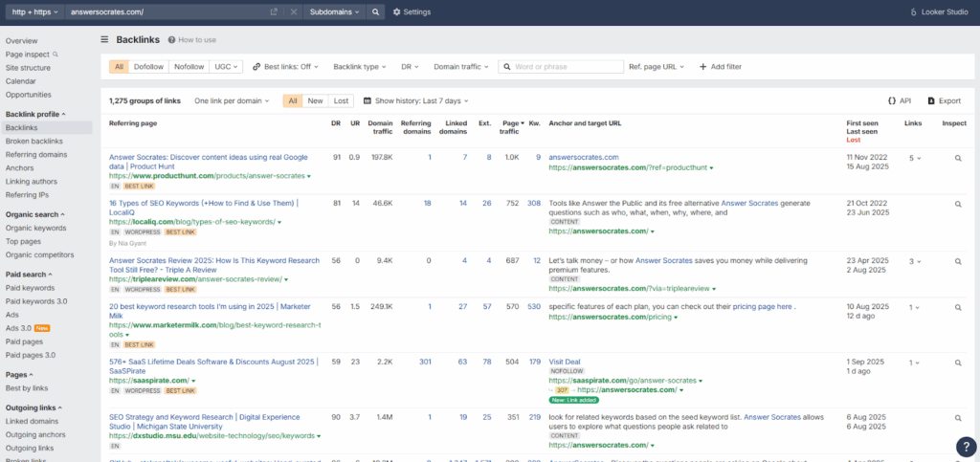This screenshot has height=462, width=980.
Task: Show only Lost backlinks
Action: click(341, 100)
